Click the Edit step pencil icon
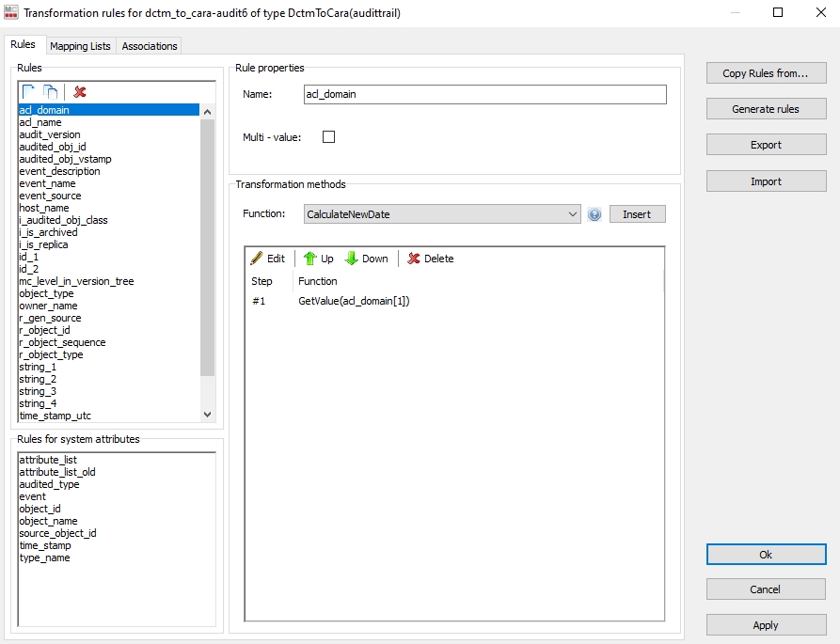The image size is (840, 644). tap(267, 259)
